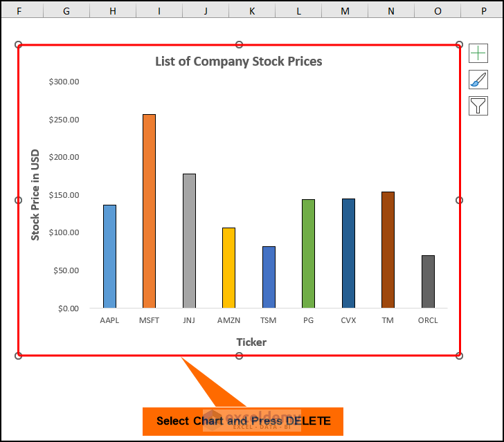Click the $250.00 axis value
Screen dimensions: 504x442
(x=64, y=120)
